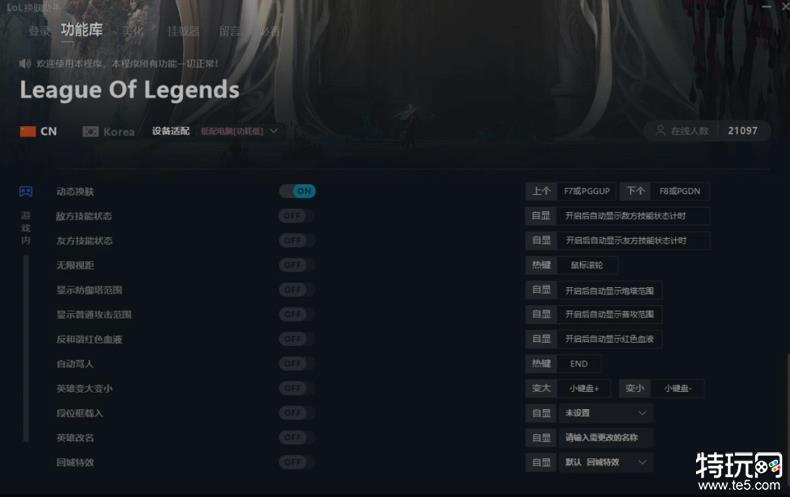
Task: Enable the 自动骂人 toggle
Action: pyautogui.click(x=297, y=363)
